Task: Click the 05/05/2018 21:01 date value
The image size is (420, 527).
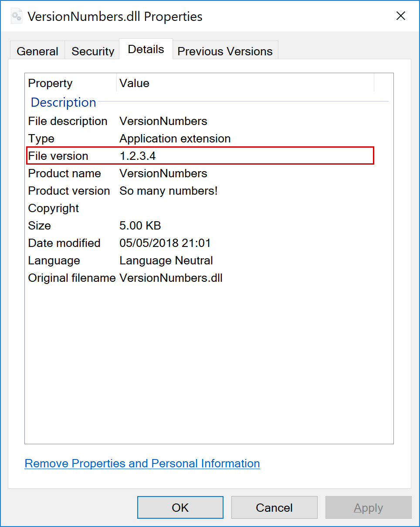Action: 165,243
